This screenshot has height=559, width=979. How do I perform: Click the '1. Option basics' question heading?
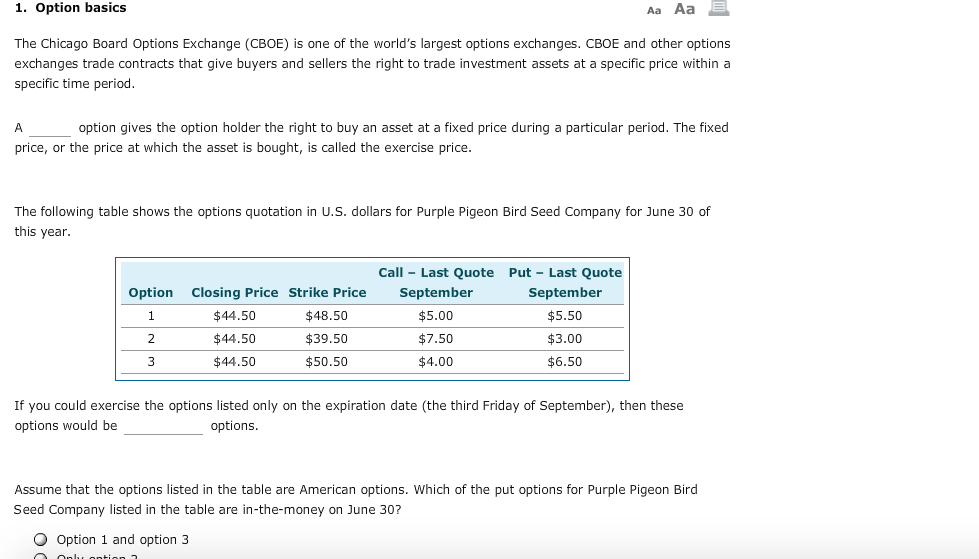(71, 8)
